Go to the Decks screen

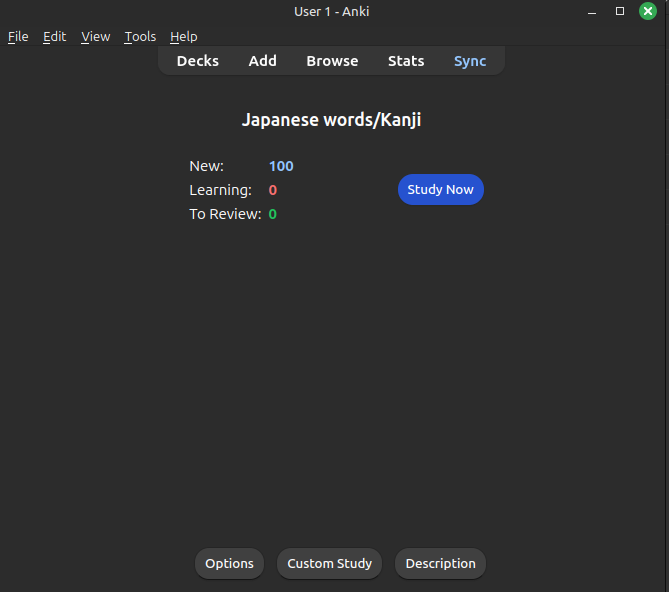[198, 61]
